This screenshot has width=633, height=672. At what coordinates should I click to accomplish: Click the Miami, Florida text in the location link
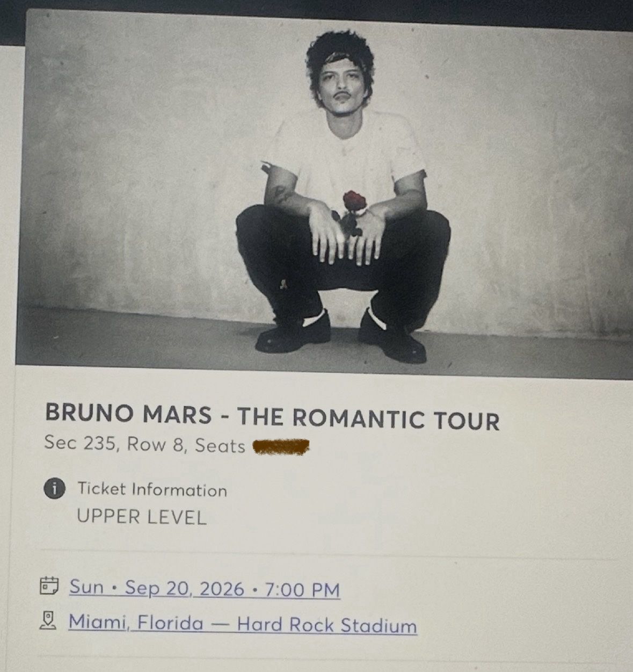click(136, 623)
